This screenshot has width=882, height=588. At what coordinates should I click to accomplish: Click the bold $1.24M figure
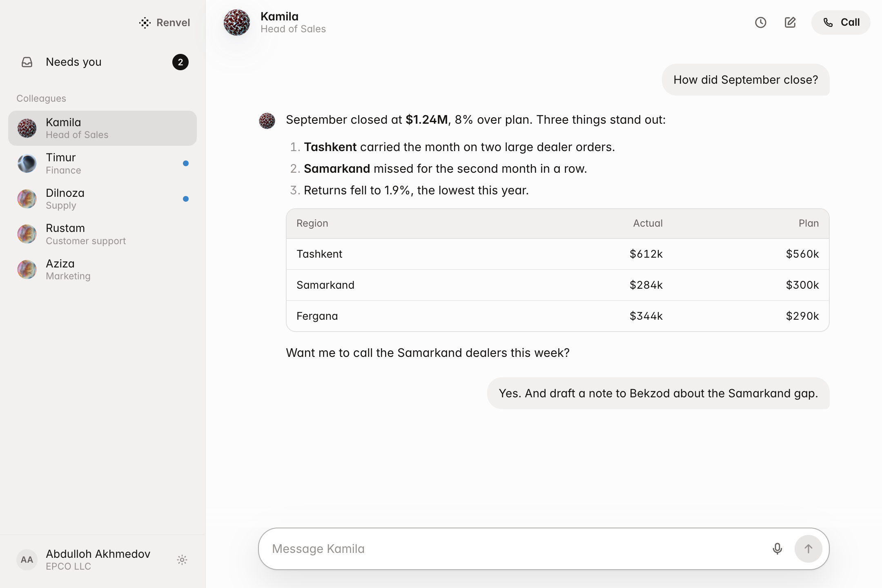(427, 120)
